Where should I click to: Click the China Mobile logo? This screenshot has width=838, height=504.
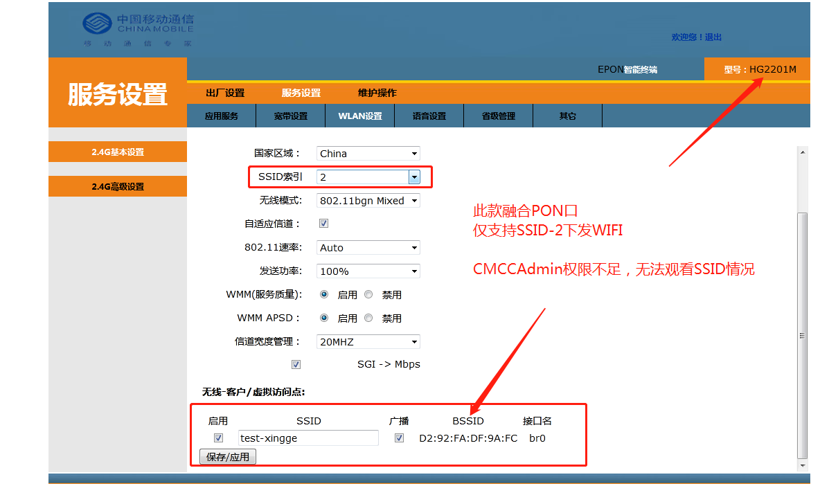click(x=137, y=29)
